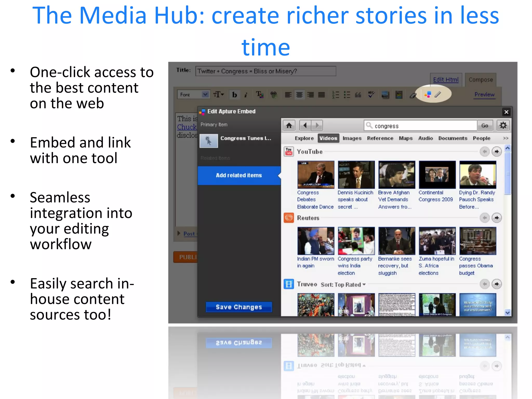Show previous Reuters results
This screenshot has height=399, width=532.
tap(484, 218)
